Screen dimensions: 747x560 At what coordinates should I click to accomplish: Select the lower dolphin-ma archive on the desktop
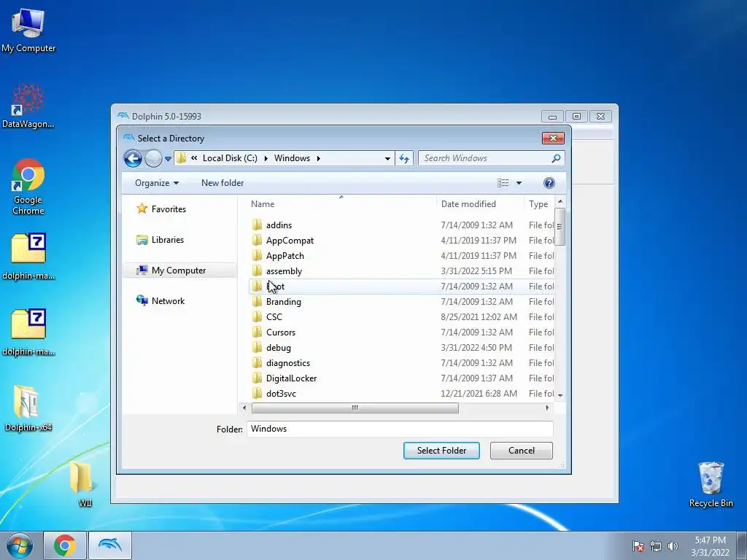(28, 332)
